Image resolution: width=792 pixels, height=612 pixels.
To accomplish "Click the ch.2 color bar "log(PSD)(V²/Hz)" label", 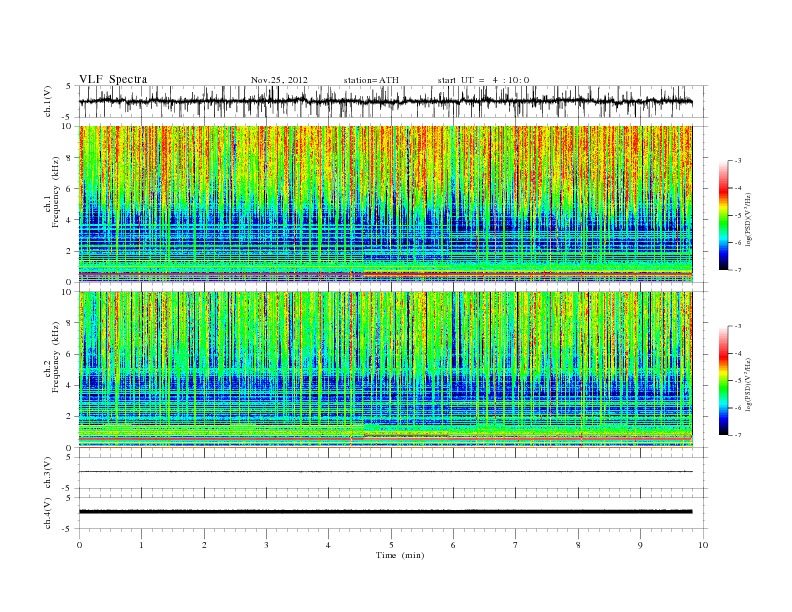I will click(749, 383).
